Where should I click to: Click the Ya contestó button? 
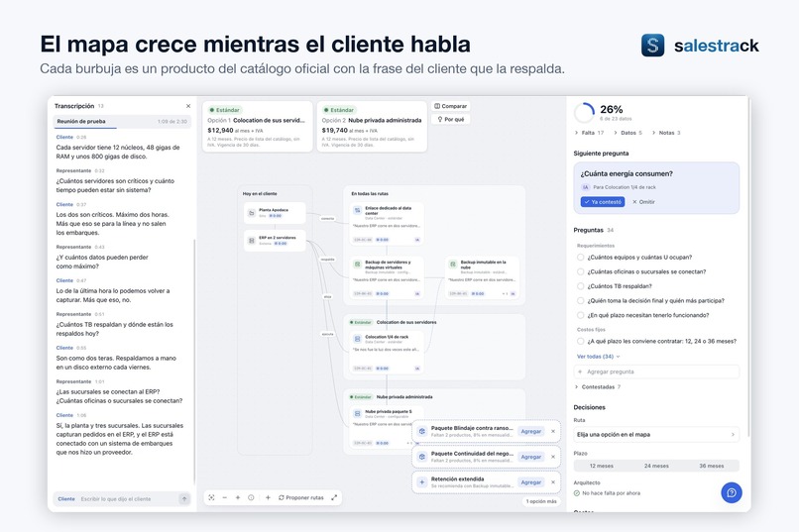603,202
